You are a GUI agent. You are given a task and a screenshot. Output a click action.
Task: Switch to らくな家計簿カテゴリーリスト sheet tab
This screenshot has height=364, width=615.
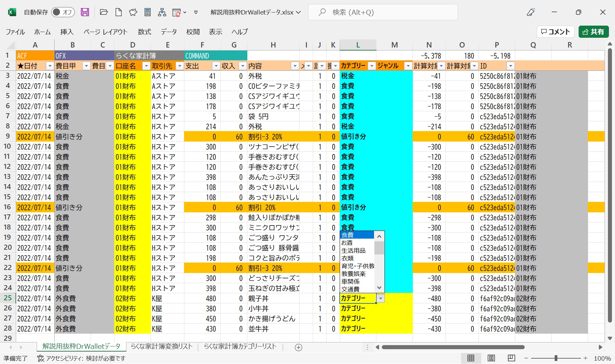240,346
